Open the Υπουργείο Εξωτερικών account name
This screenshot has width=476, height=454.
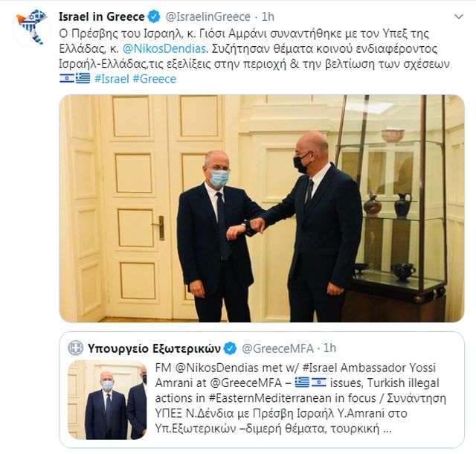154,348
